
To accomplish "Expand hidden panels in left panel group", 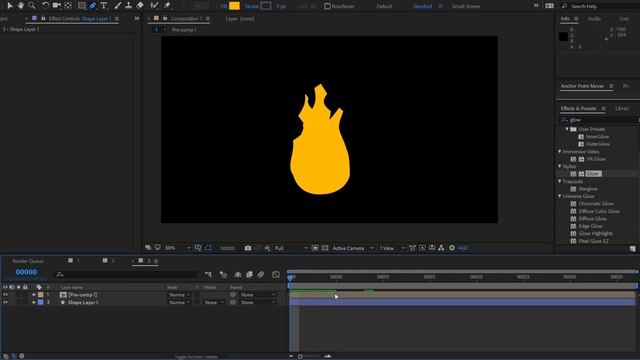I will click(137, 18).
